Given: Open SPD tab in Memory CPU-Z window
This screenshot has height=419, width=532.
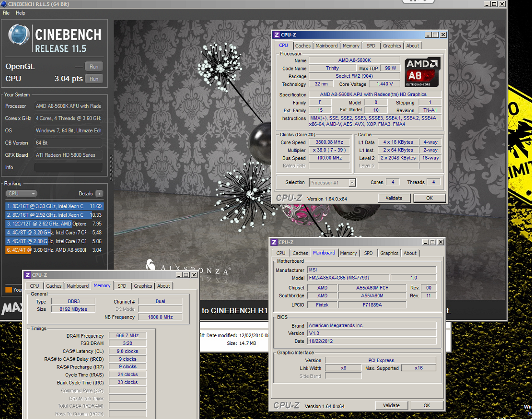Looking at the screenshot, I should coord(122,286).
